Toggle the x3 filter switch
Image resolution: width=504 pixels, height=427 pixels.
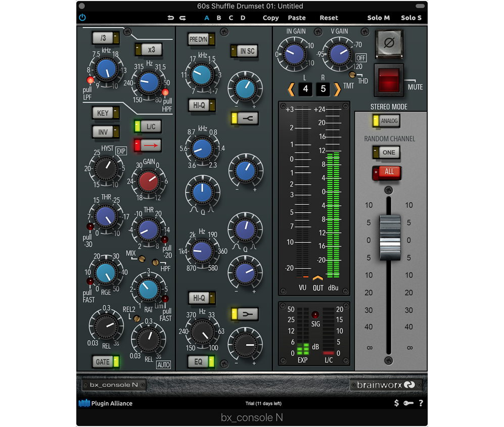coord(148,50)
